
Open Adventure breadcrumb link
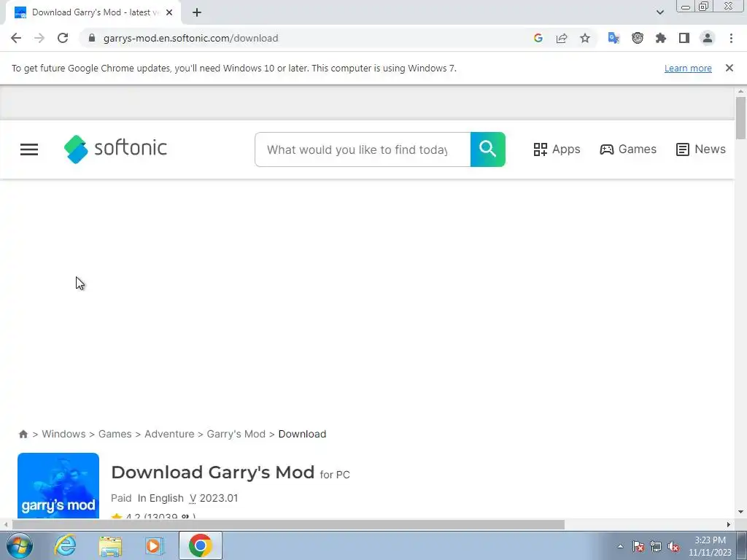pos(169,434)
